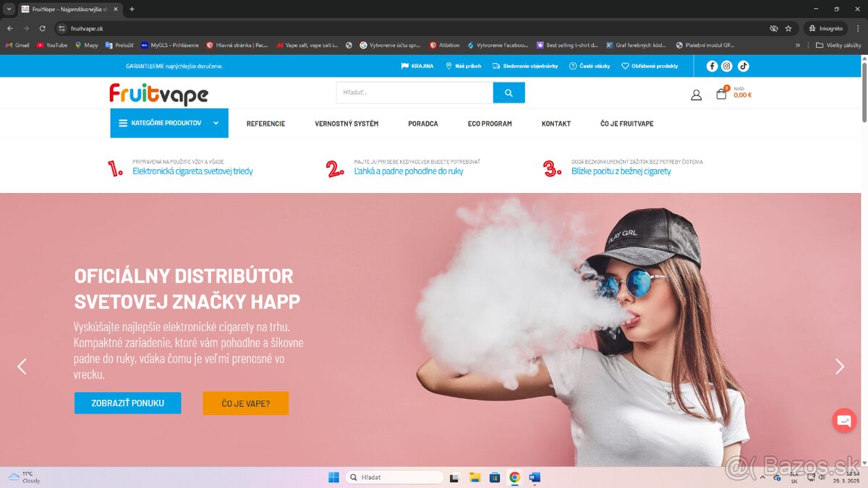Show more bookmarks with the chevron
The width and height of the screenshot is (868, 488).
tap(798, 45)
